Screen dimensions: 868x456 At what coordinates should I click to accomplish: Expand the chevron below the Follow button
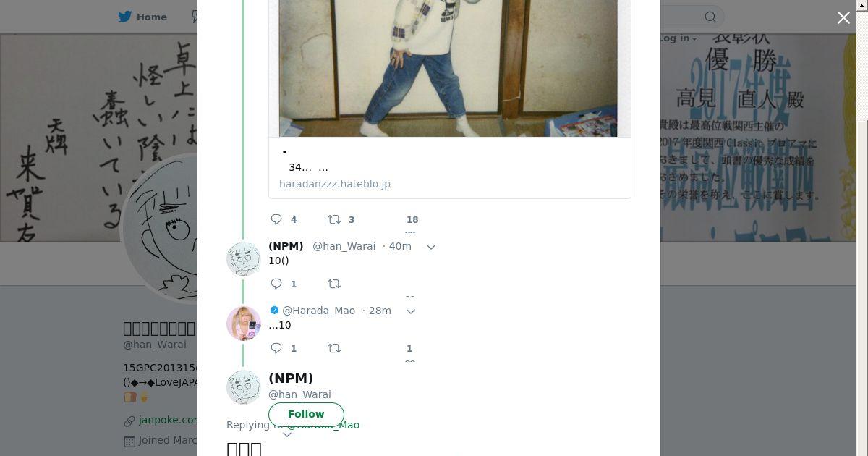point(287,434)
